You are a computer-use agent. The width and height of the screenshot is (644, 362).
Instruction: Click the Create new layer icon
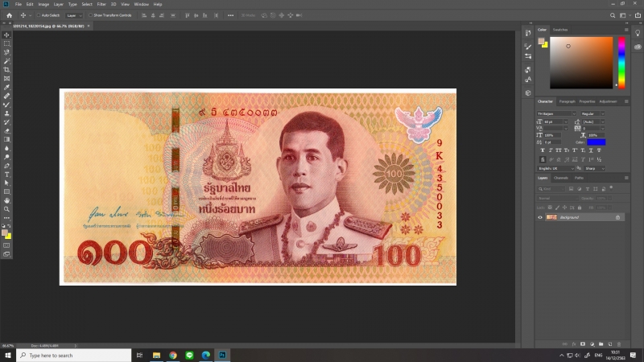pyautogui.click(x=610, y=344)
